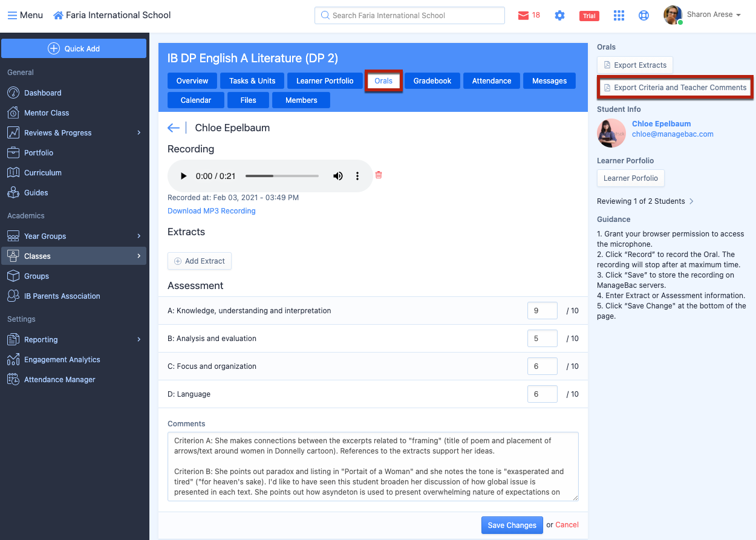The height and width of the screenshot is (540, 756).
Task: Click Export Criteria and Teacher Comments
Action: [x=675, y=88]
